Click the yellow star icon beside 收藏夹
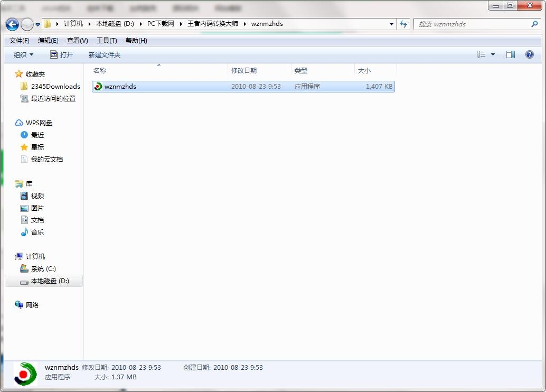 [19, 74]
